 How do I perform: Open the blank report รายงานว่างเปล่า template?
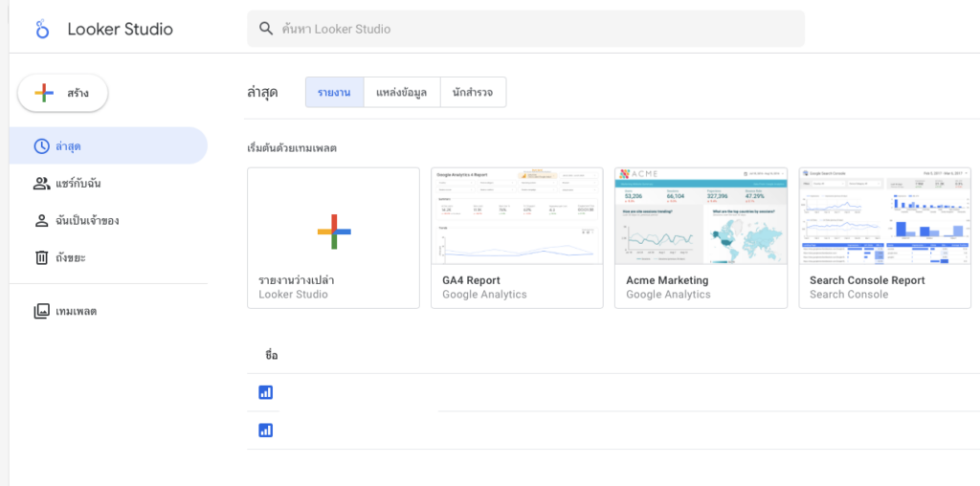click(333, 237)
